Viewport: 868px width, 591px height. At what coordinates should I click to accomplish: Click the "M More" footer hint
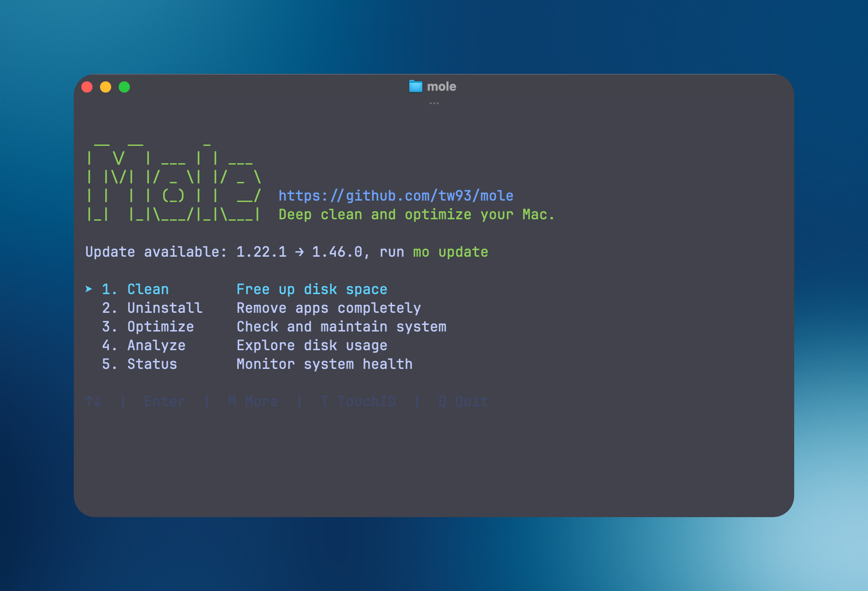(253, 402)
